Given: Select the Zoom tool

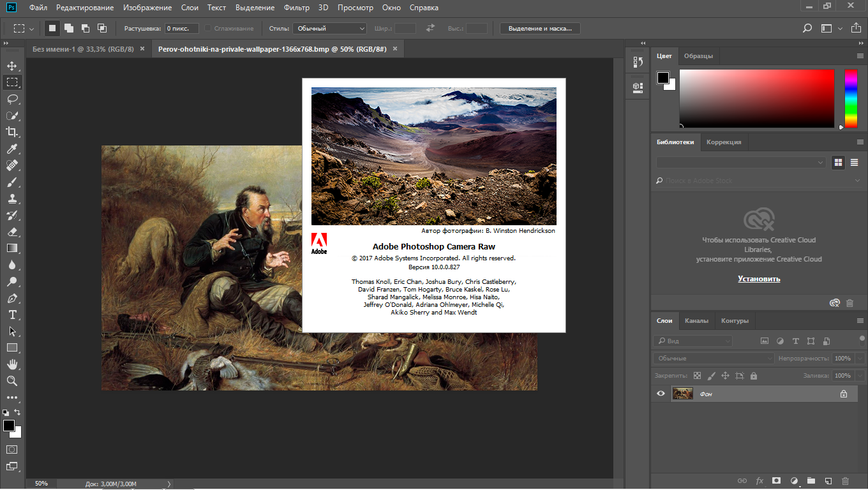Looking at the screenshot, I should pos(12,381).
